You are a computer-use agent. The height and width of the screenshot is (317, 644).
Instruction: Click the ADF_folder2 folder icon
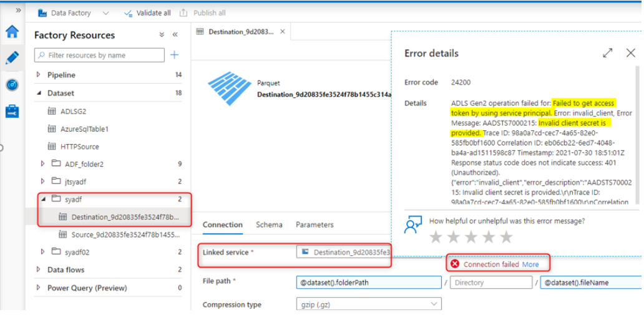(x=56, y=163)
